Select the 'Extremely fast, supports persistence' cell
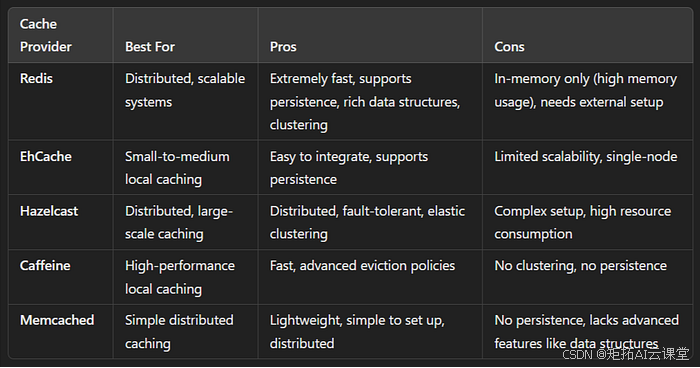The image size is (700, 368). tap(365, 102)
